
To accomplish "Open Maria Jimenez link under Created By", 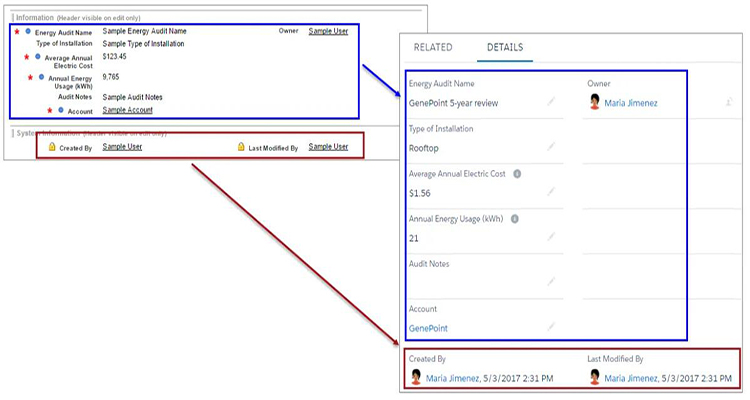I will 452,378.
